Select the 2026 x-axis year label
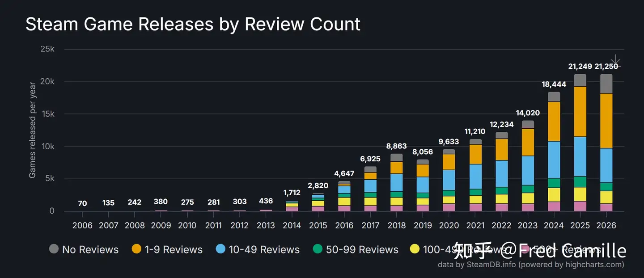Image resolution: width=644 pixels, height=278 pixels. click(x=606, y=225)
